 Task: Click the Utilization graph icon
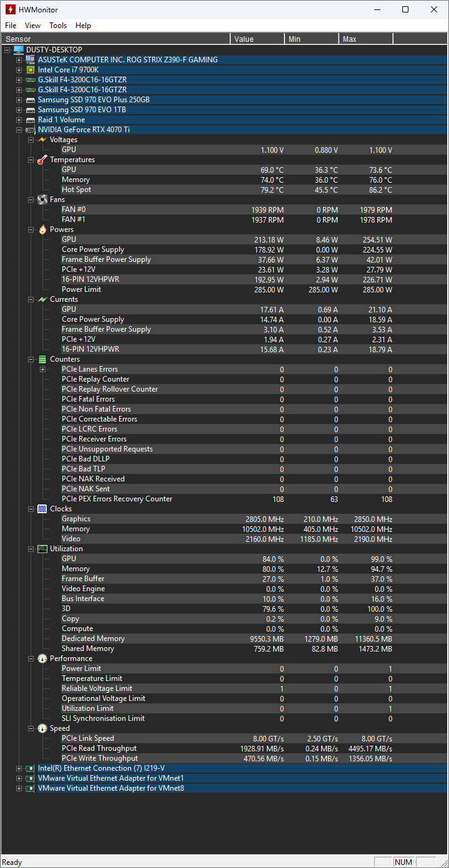(42, 549)
